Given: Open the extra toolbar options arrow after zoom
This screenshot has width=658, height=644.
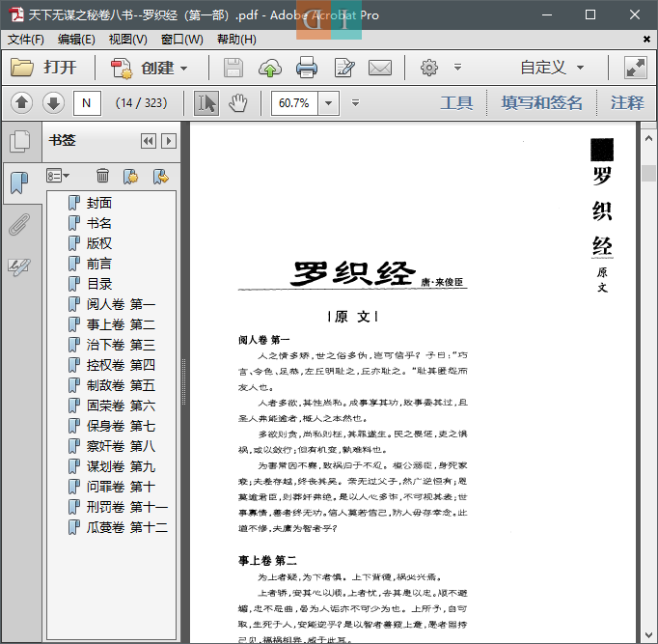Looking at the screenshot, I should click(x=355, y=103).
